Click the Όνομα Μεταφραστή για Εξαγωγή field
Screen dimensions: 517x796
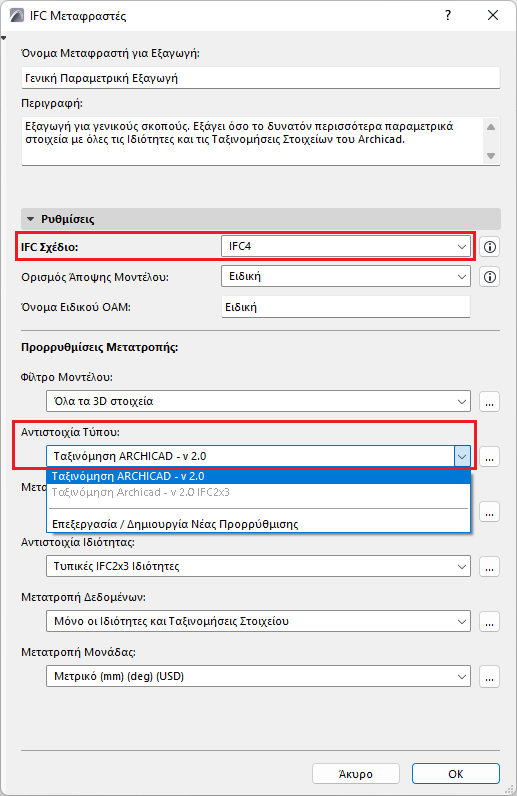click(261, 78)
